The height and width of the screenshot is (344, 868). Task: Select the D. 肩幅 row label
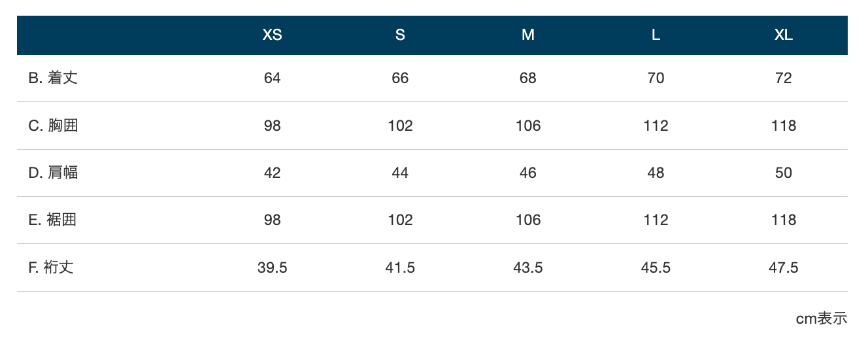pos(54,173)
